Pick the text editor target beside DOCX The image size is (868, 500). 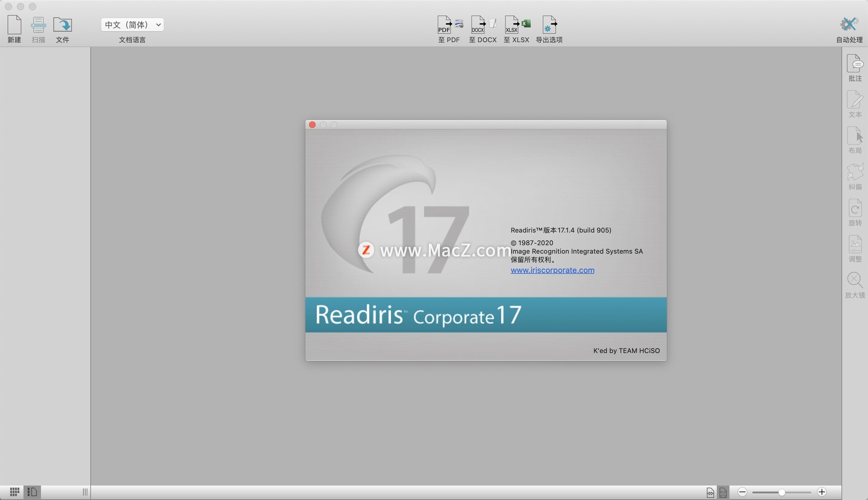tap(493, 23)
